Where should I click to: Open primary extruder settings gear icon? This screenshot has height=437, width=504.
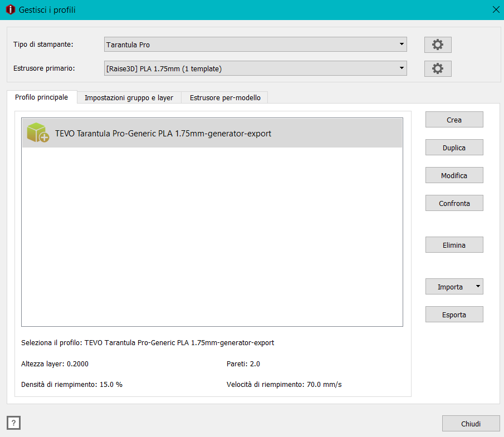click(438, 68)
